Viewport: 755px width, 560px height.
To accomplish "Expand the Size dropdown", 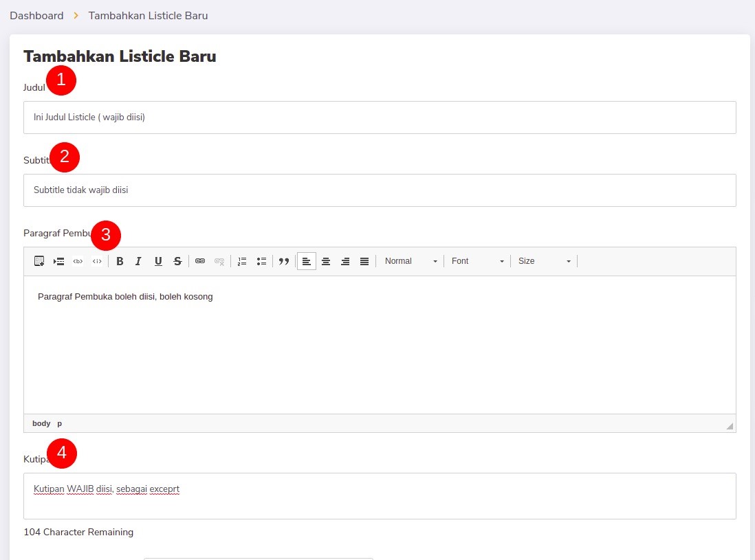I will (544, 261).
